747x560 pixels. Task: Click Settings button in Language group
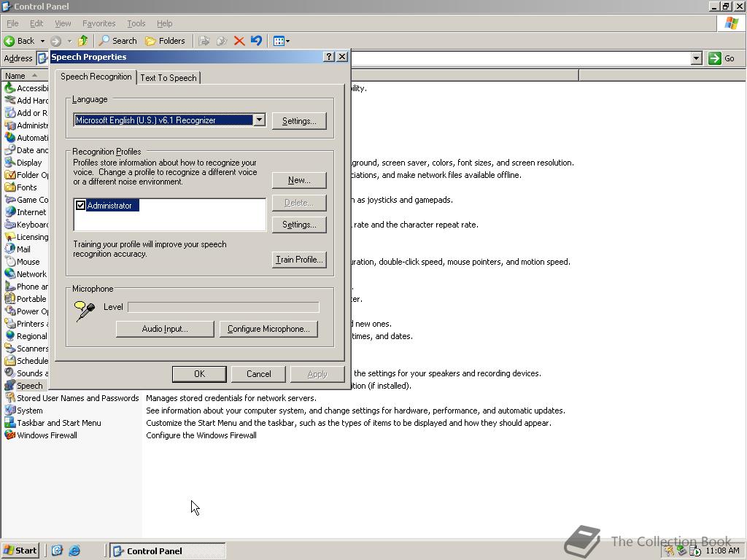(299, 121)
